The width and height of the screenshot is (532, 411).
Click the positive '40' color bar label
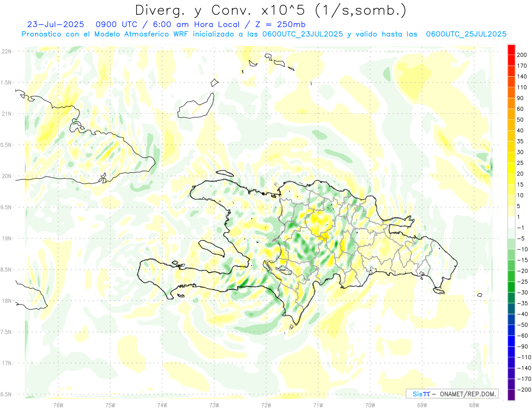point(520,131)
